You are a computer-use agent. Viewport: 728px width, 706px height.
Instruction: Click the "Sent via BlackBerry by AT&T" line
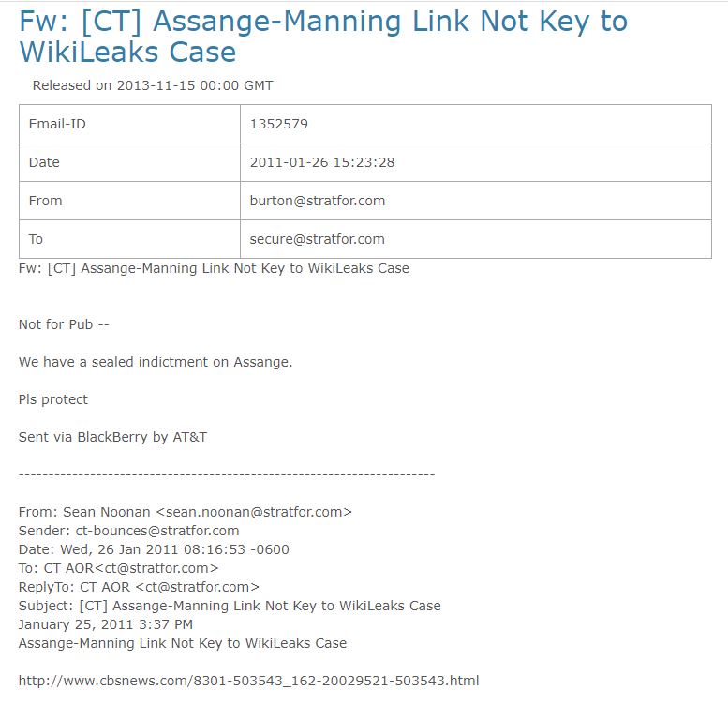[x=112, y=437]
